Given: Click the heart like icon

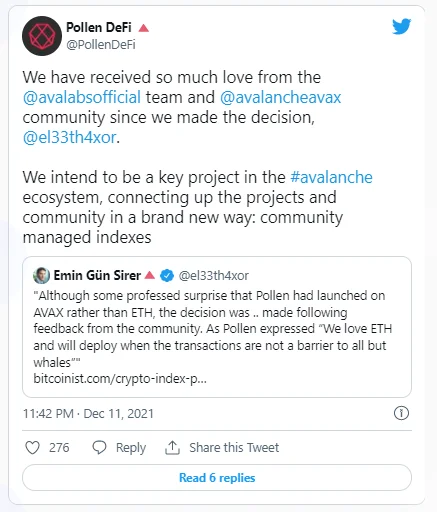Looking at the screenshot, I should (x=32, y=447).
